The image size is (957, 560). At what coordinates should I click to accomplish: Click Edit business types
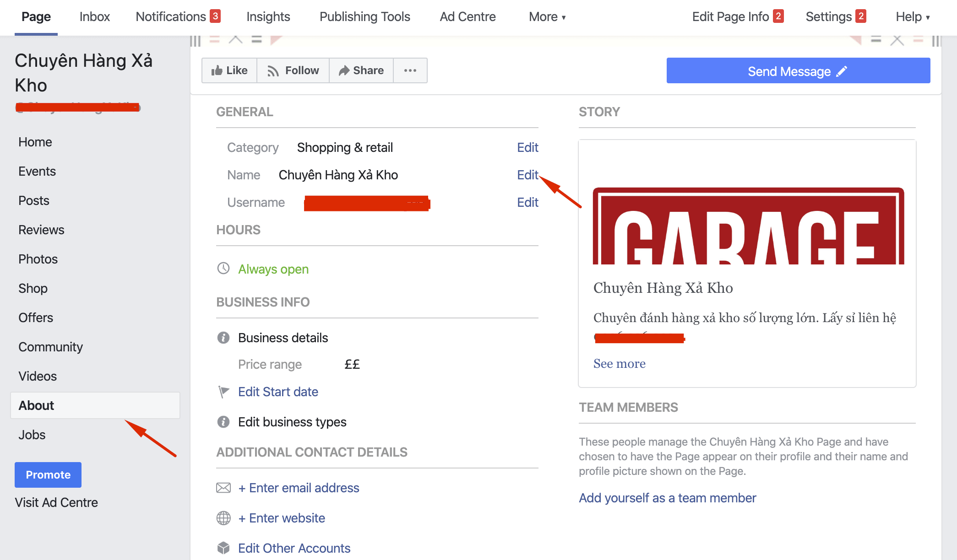click(x=292, y=422)
